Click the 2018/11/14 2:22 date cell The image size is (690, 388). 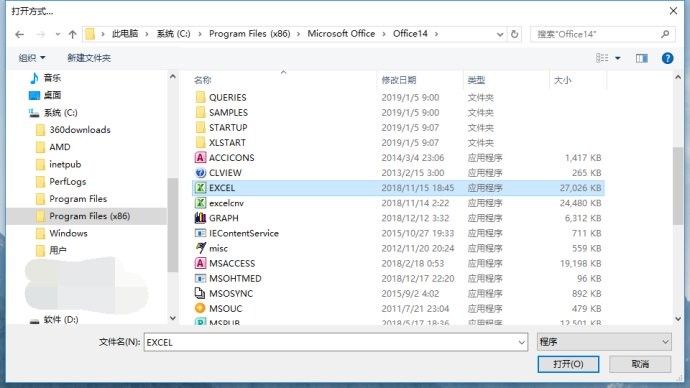coord(415,203)
